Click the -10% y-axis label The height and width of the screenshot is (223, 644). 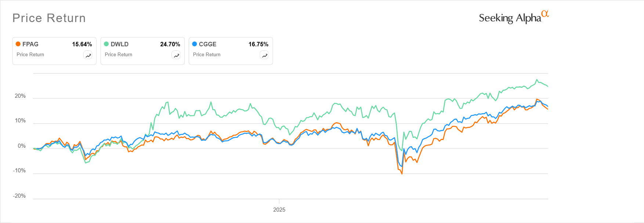click(x=19, y=170)
